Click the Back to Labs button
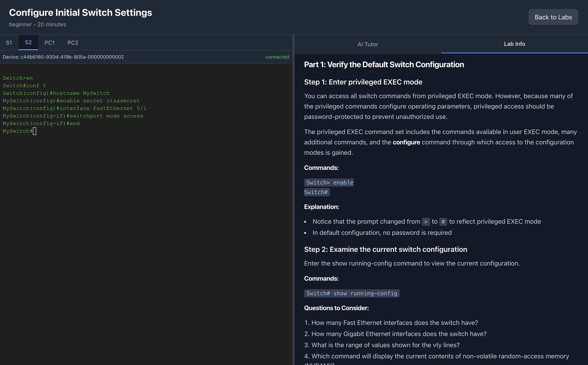This screenshot has width=588, height=365. [553, 17]
